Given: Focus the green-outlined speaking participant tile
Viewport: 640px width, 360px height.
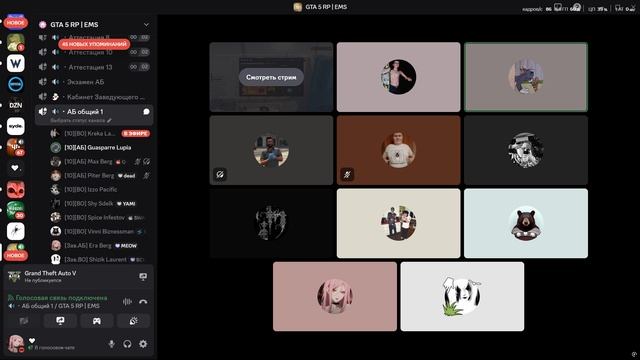Looking at the screenshot, I should point(526,77).
